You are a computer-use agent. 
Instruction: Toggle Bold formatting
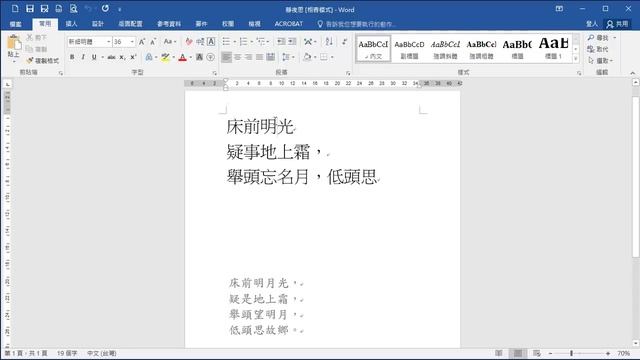72,57
